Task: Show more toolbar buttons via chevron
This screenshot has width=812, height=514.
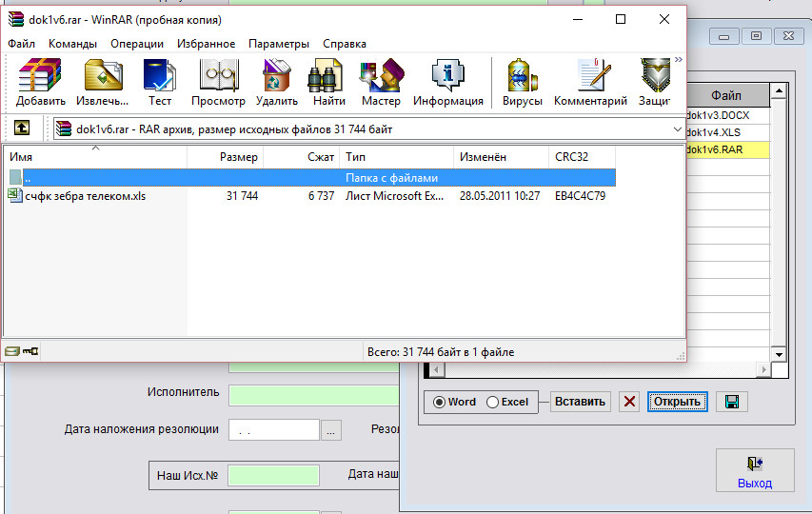Action: pyautogui.click(x=679, y=60)
